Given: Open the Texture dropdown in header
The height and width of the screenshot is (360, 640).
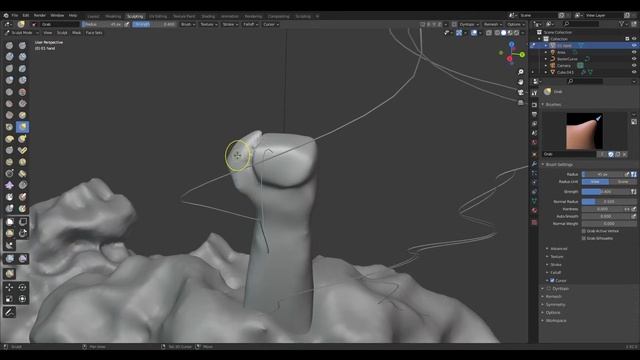Looking at the screenshot, I should point(208,24).
